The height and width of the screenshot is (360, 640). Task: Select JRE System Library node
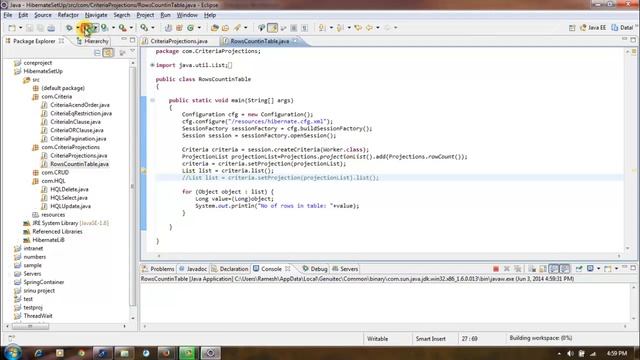pyautogui.click(x=70, y=223)
